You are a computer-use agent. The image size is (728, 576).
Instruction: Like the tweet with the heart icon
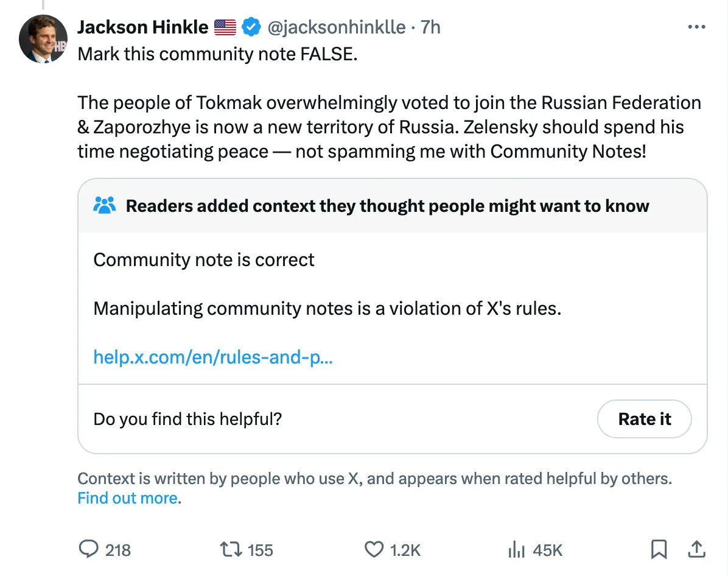373,550
